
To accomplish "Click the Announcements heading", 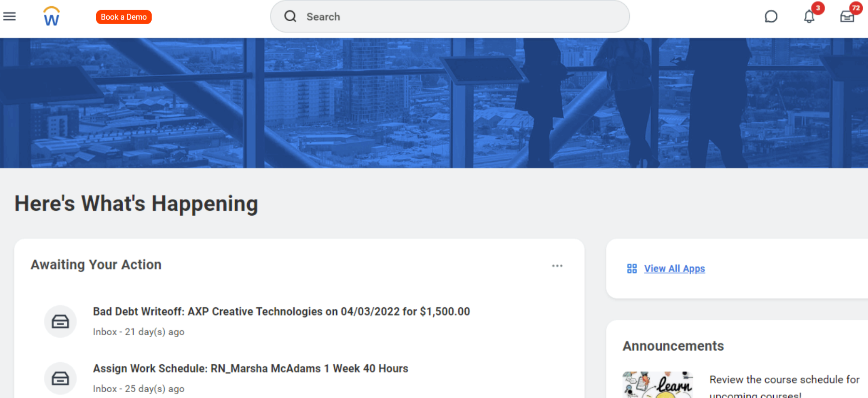I will [x=673, y=346].
